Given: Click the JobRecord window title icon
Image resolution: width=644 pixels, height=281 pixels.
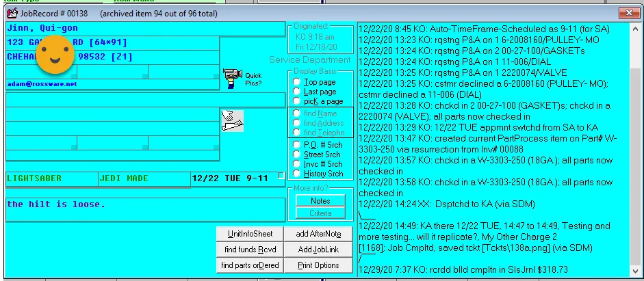Looking at the screenshot, I should pyautogui.click(x=12, y=13).
